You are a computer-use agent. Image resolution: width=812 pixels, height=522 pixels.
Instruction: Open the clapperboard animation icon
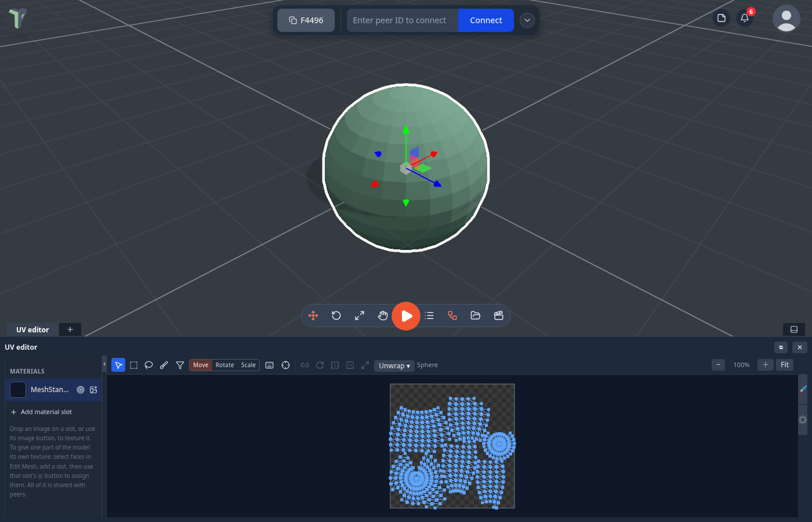[499, 316]
